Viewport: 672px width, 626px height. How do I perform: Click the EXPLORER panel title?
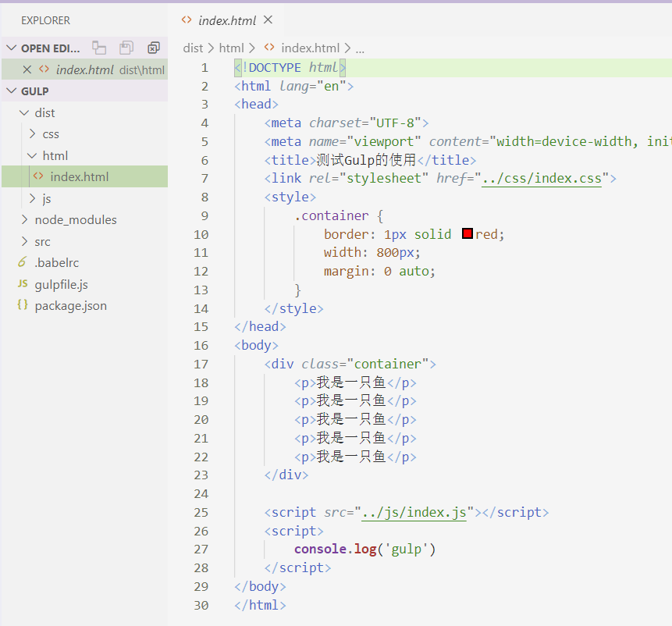click(45, 20)
